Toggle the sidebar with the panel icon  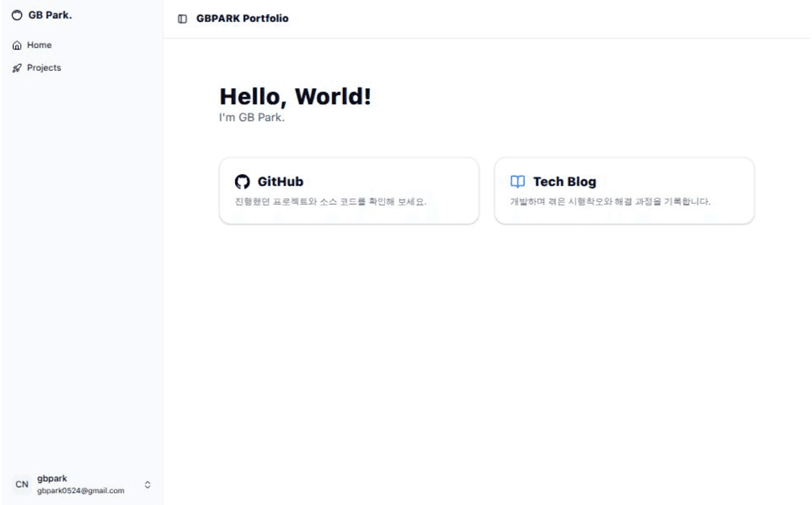coord(182,19)
